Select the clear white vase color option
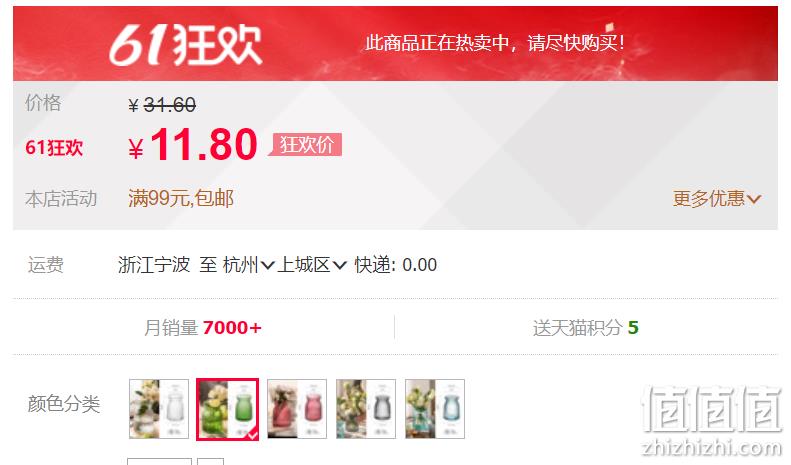 pos(159,409)
